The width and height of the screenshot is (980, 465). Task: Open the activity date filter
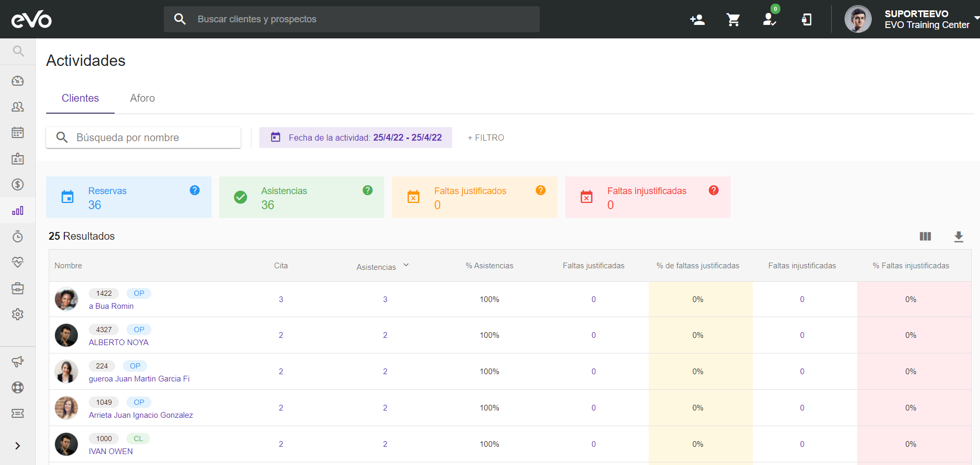tap(356, 138)
